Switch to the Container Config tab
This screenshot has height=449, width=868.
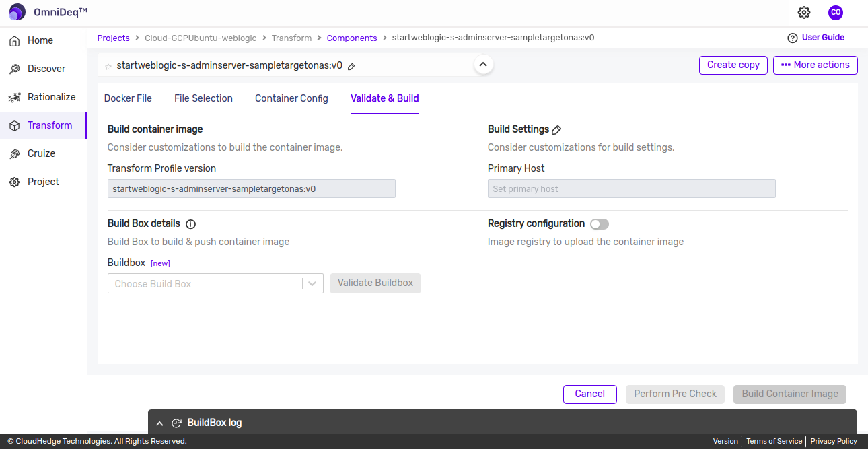291,98
